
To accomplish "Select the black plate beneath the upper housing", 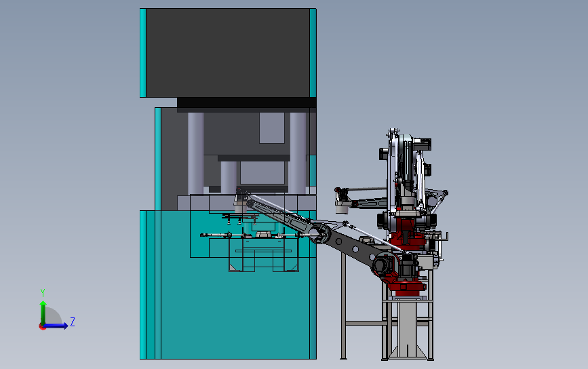I will [x=246, y=102].
